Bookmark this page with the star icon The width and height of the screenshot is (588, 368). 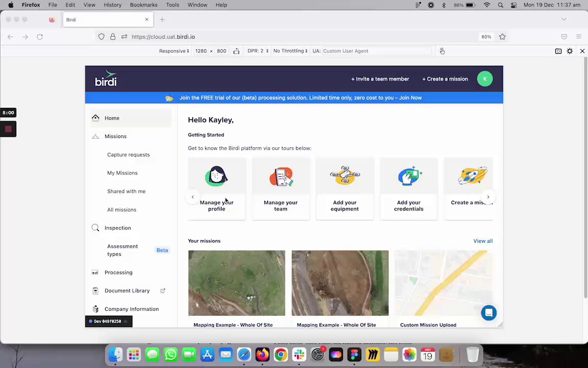pyautogui.click(x=502, y=37)
